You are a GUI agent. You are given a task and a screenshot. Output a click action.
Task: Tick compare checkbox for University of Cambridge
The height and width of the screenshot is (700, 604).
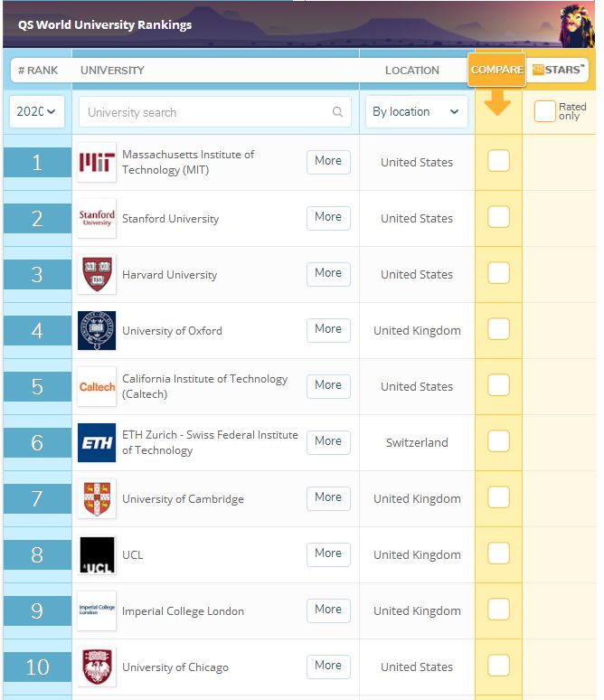click(498, 497)
